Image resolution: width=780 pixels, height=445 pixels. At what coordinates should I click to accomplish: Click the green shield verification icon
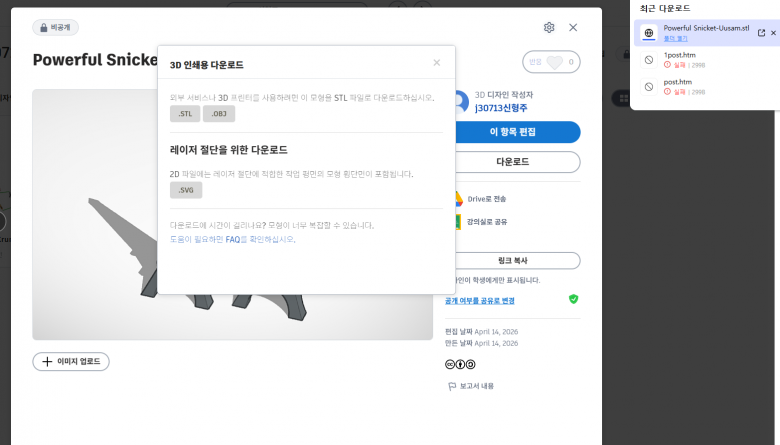click(573, 299)
